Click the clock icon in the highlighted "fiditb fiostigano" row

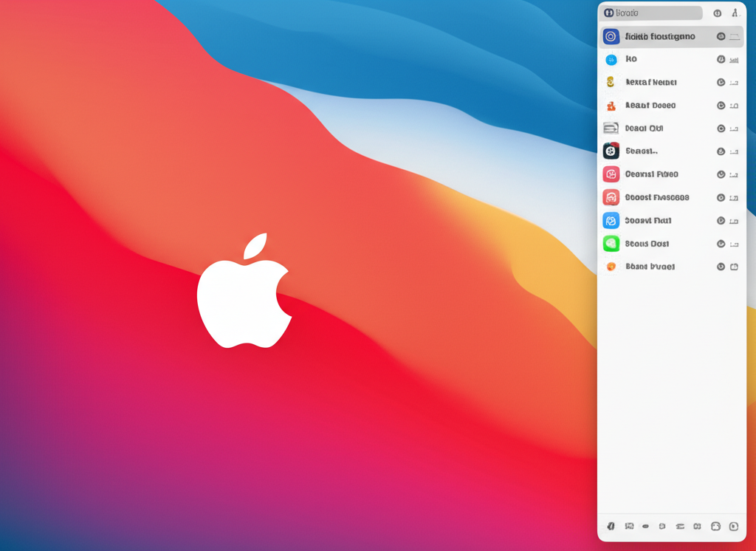[x=721, y=36]
